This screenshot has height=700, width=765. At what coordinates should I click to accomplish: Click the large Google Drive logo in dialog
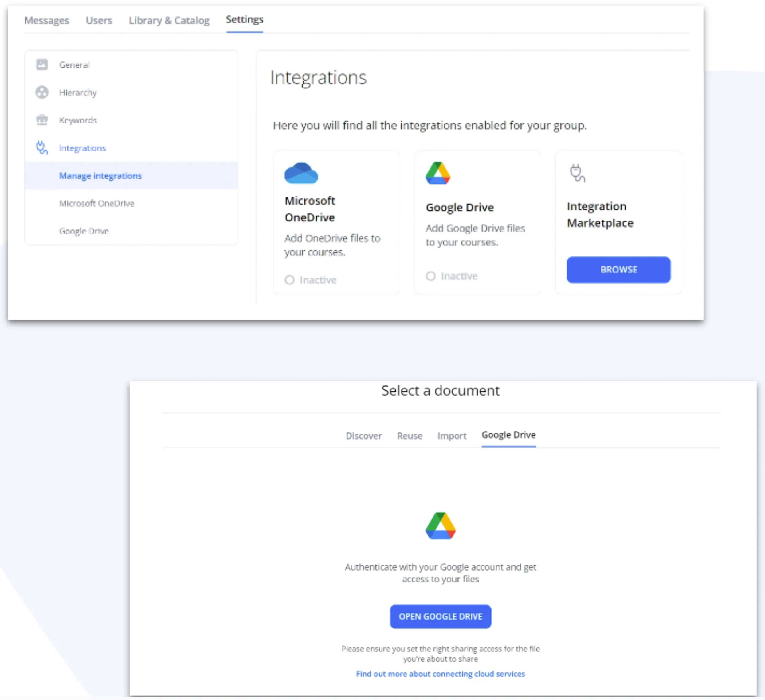click(x=440, y=526)
